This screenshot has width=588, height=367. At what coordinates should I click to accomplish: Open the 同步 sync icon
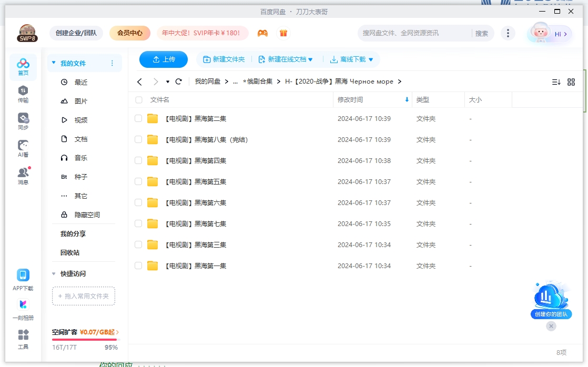tap(23, 121)
